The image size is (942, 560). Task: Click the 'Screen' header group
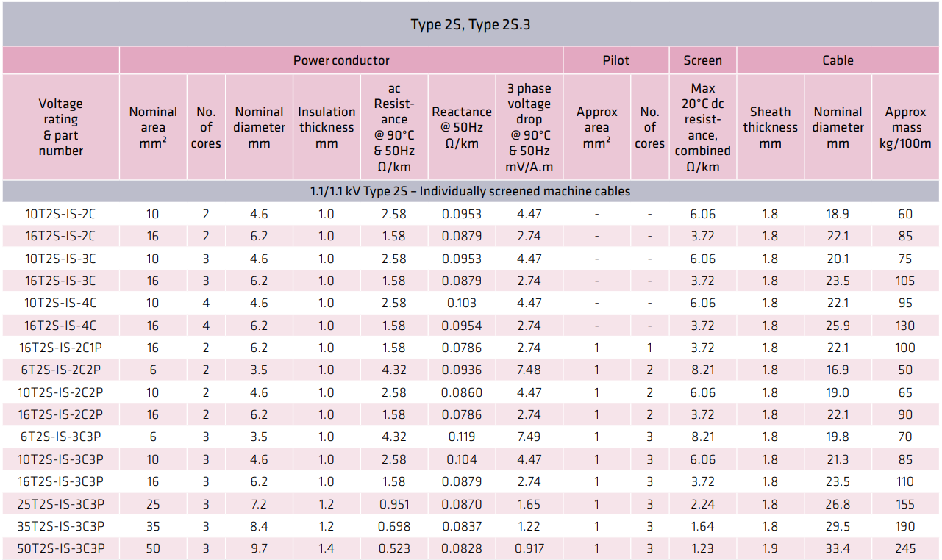[x=702, y=60]
